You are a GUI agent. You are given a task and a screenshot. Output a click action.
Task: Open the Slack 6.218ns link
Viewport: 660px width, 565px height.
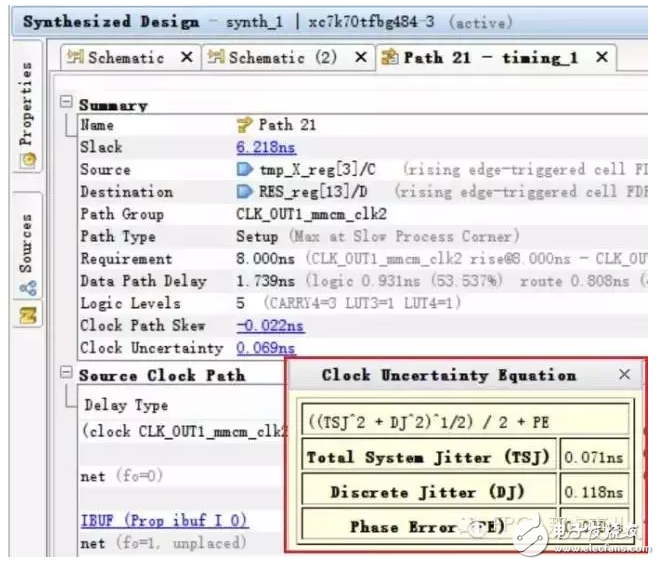[x=264, y=148]
